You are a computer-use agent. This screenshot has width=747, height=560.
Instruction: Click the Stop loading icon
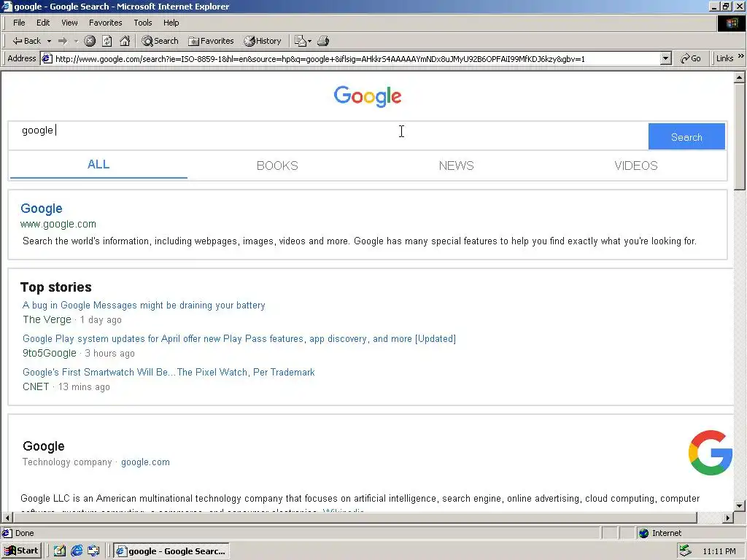point(90,41)
